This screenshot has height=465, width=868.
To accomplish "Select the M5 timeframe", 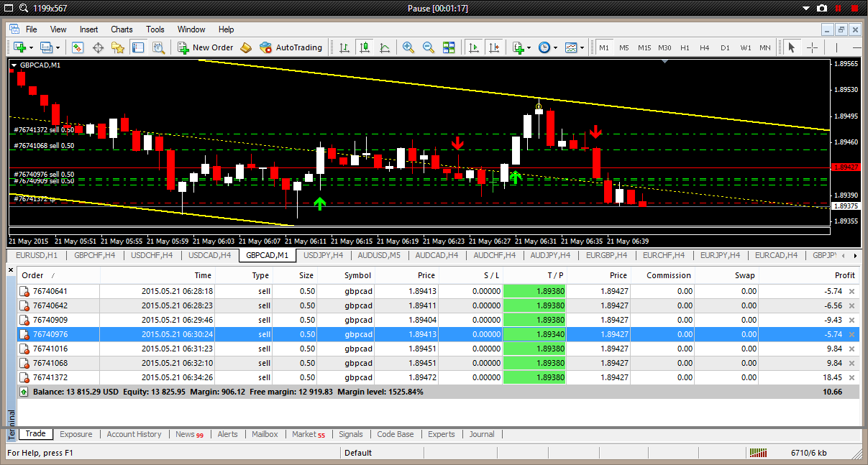I will point(623,47).
